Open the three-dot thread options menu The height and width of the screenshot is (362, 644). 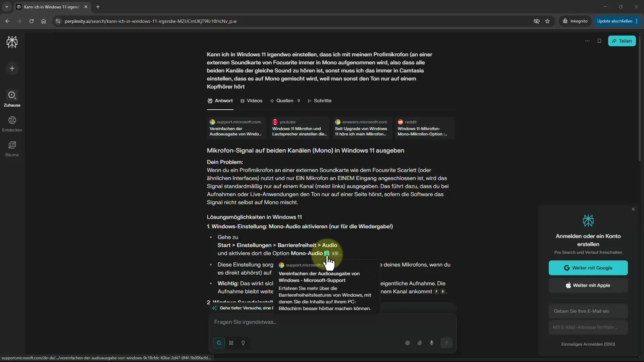[x=587, y=41]
